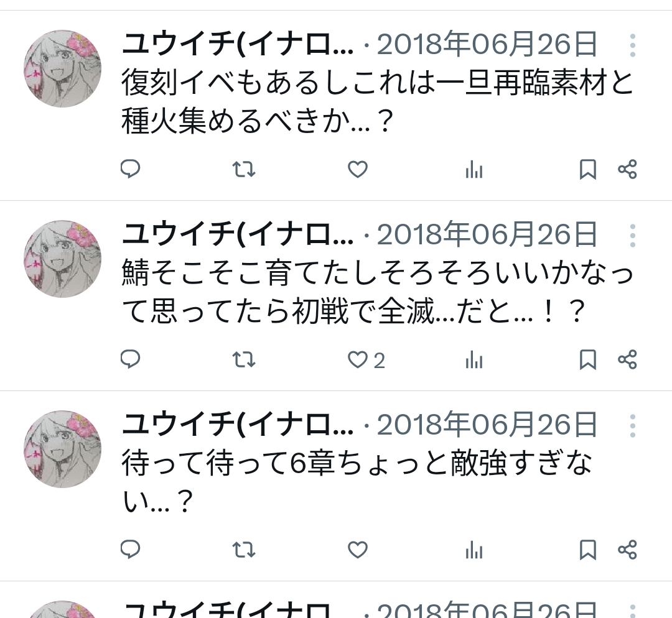Share the 復刻イベ tweet
The height and width of the screenshot is (618, 672).
click(627, 169)
